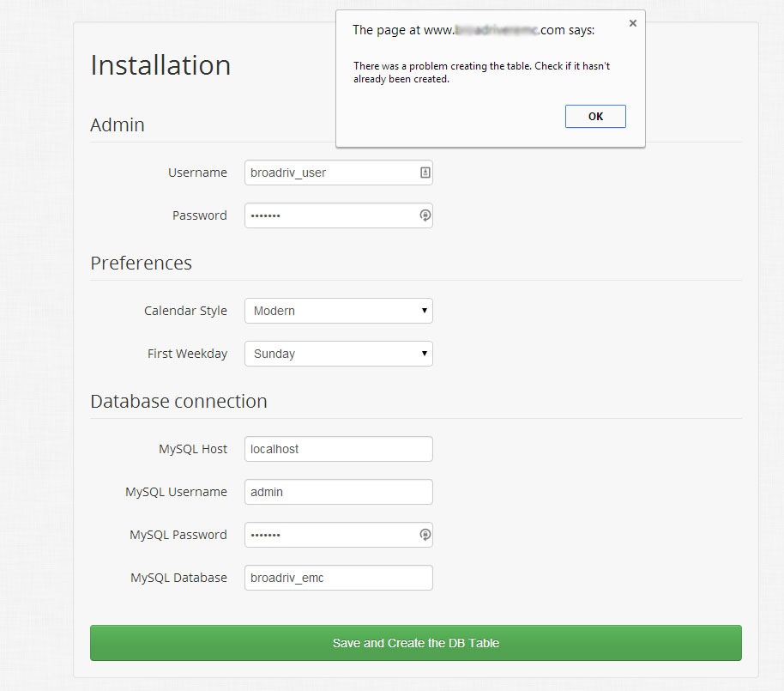Click the close X on the alert dialog
The height and width of the screenshot is (691, 784).
[633, 23]
